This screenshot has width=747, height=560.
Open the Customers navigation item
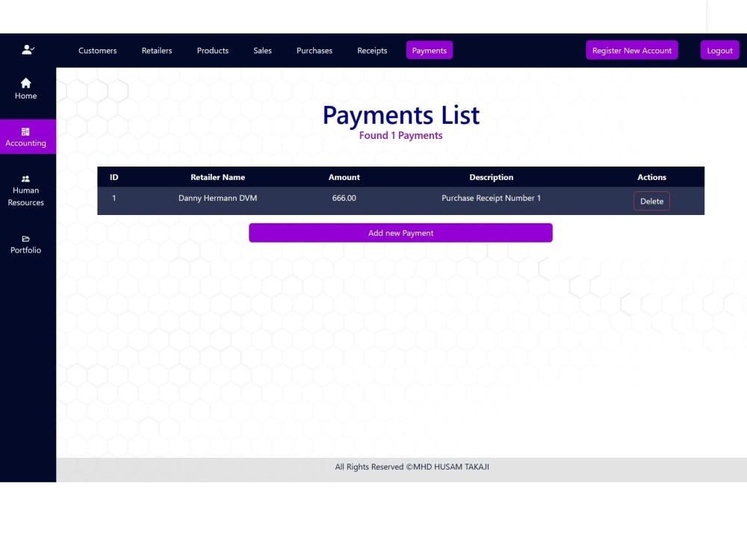click(97, 50)
